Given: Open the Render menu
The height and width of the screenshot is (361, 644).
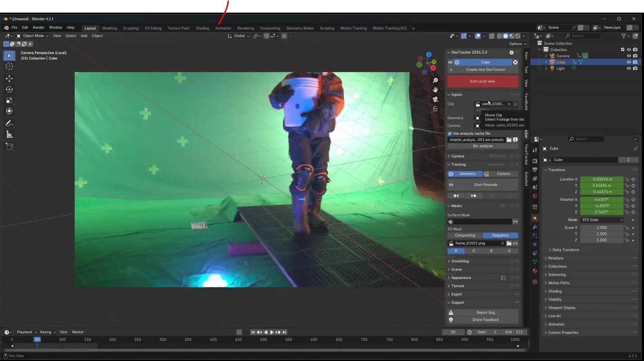Looking at the screenshot, I should 38,28.
